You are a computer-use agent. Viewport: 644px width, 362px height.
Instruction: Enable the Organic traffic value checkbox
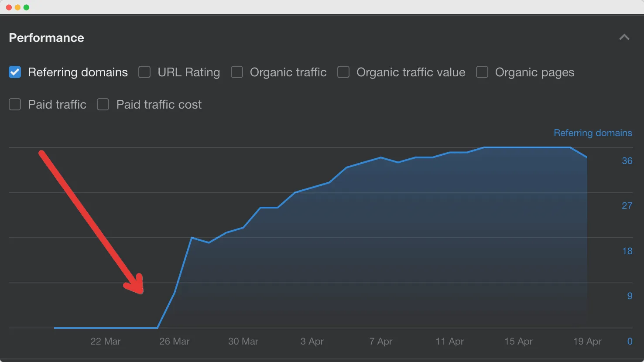click(x=343, y=72)
